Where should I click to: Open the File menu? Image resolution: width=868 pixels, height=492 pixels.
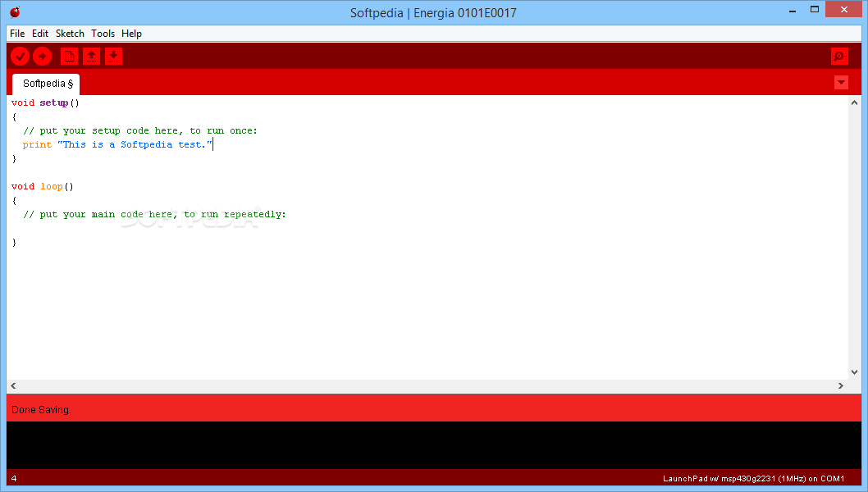[17, 34]
